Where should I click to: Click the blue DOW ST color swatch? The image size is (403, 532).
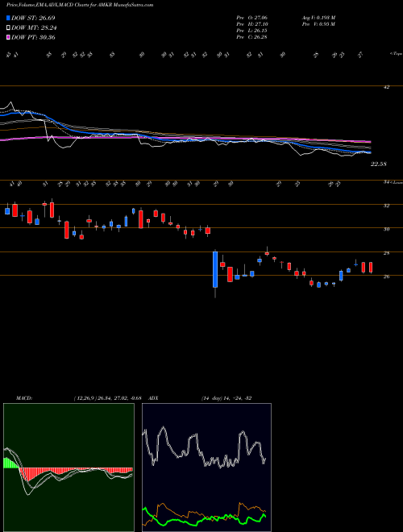tap(8, 18)
